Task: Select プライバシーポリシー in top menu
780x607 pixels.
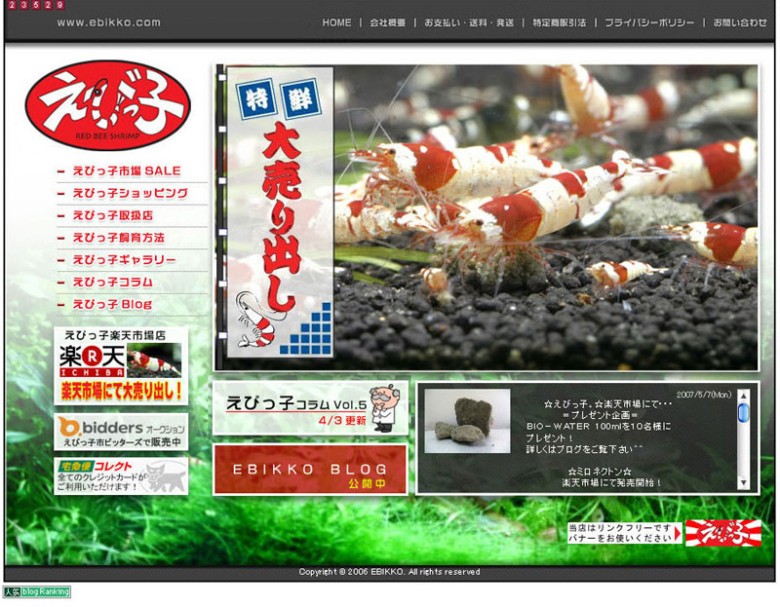Action: 649,22
